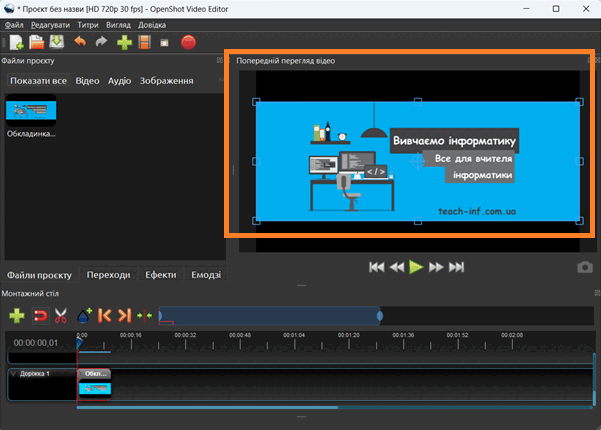The height and width of the screenshot is (430, 601).
Task: Click the New Project icon
Action: pos(16,42)
